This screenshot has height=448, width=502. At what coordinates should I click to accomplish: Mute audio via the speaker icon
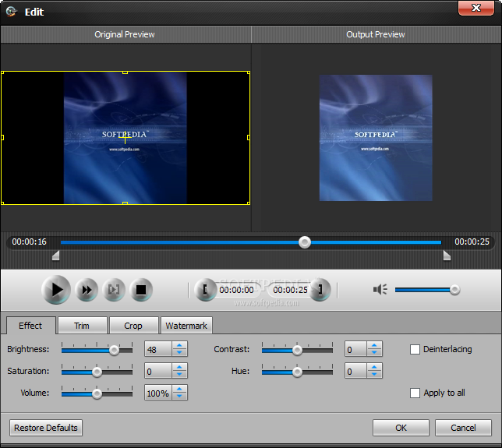[380, 290]
